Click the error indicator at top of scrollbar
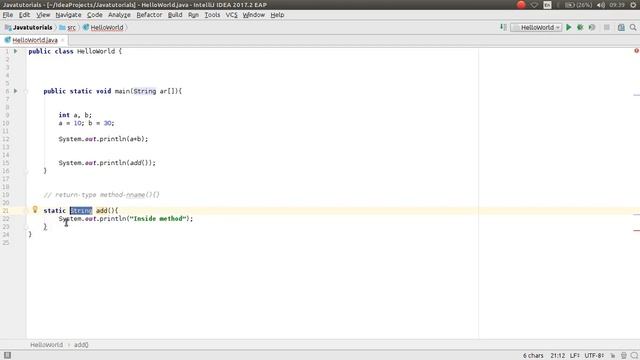The image size is (640, 360). click(x=636, y=51)
